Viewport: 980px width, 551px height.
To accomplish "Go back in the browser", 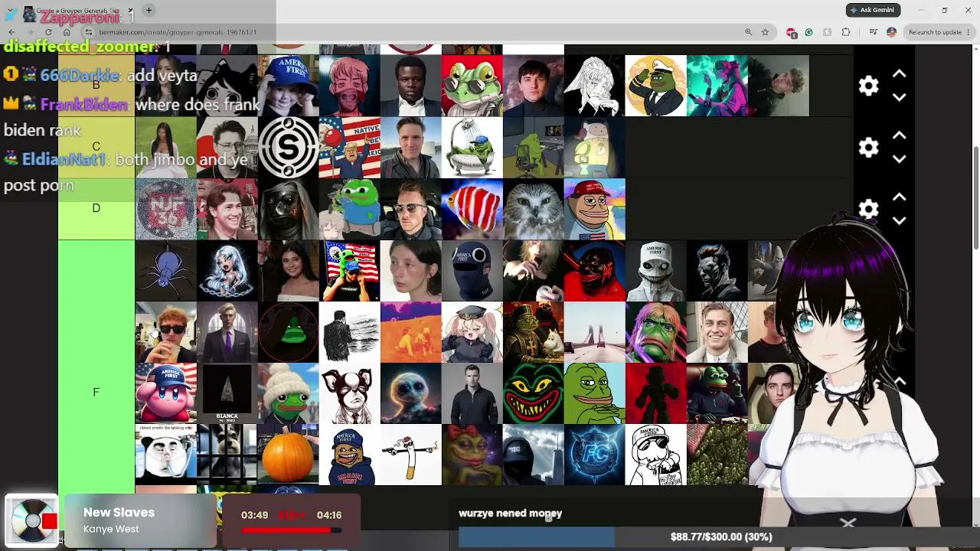I will tap(11, 32).
